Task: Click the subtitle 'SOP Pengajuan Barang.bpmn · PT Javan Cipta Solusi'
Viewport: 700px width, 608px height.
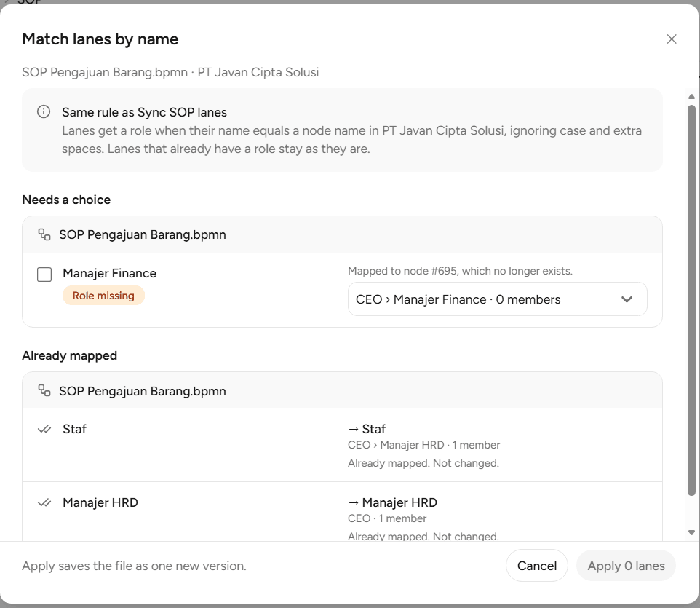Action: click(x=170, y=72)
